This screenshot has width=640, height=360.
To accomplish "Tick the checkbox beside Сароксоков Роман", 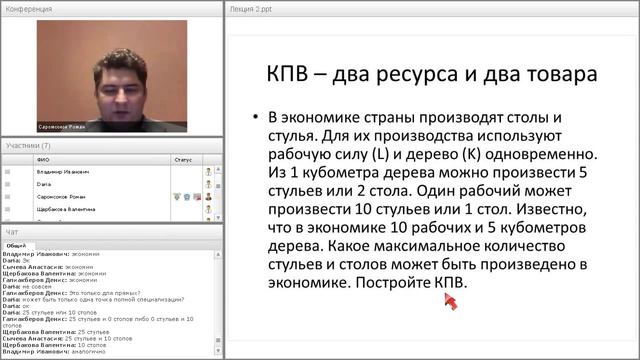I will (7, 197).
